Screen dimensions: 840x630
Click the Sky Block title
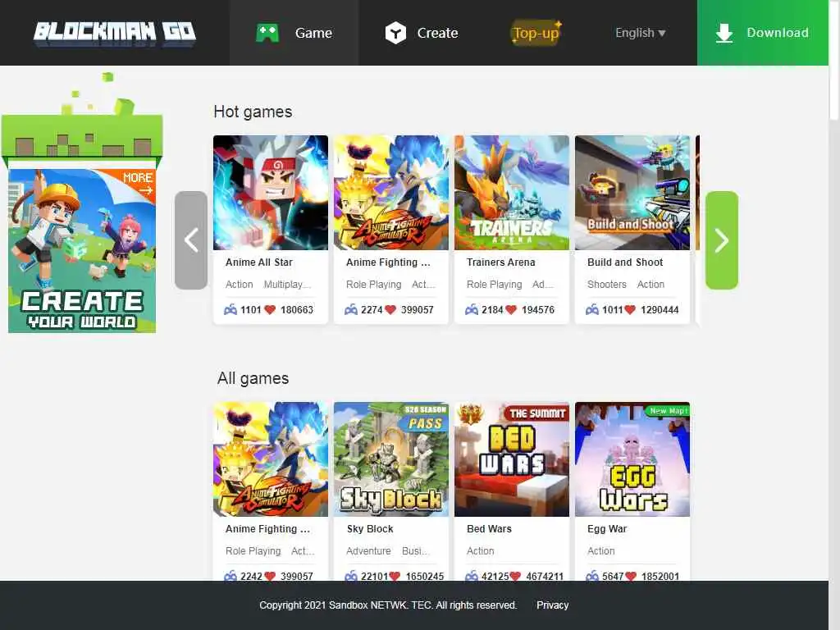(370, 529)
